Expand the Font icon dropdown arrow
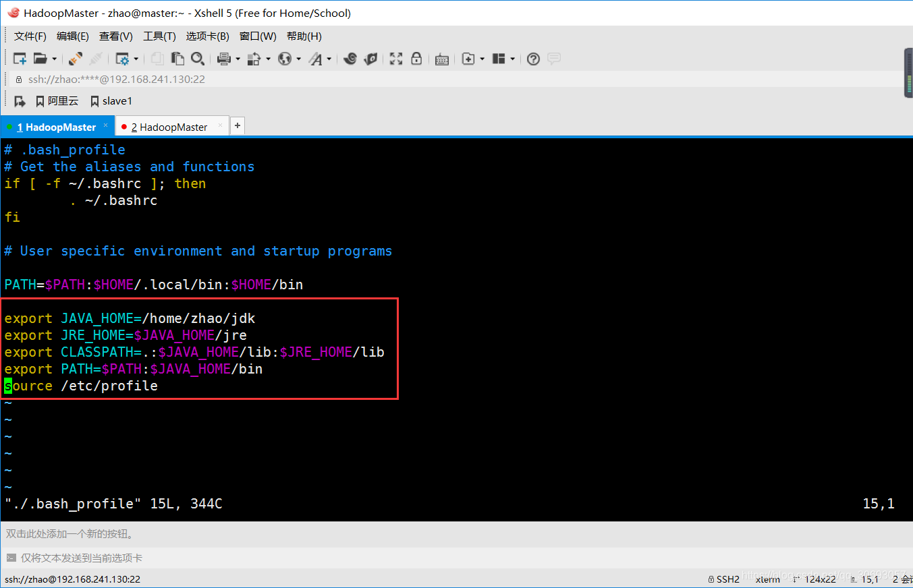 [329, 59]
